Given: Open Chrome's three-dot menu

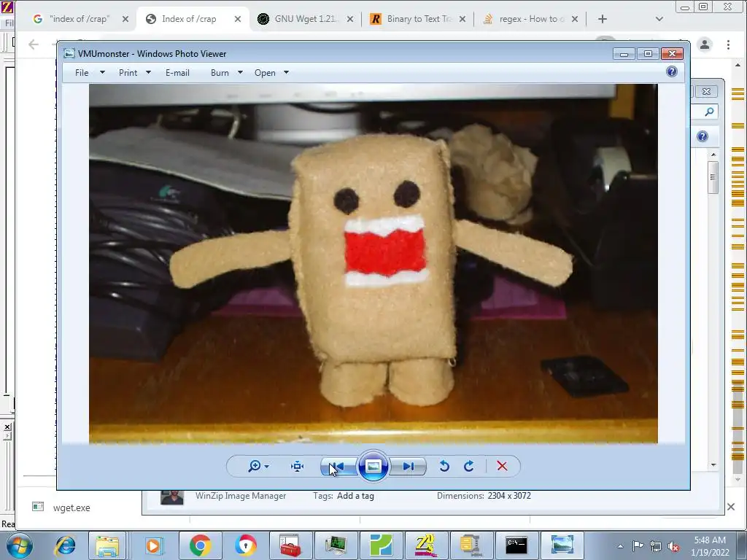Looking at the screenshot, I should point(729,44).
